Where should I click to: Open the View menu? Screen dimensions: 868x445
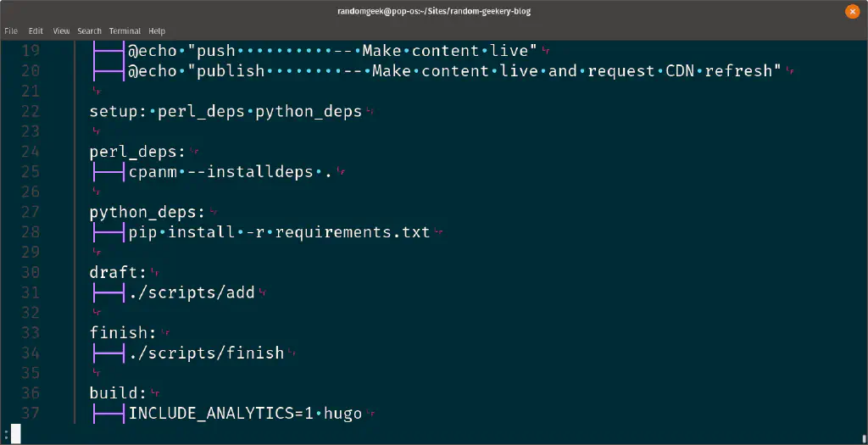(x=61, y=31)
